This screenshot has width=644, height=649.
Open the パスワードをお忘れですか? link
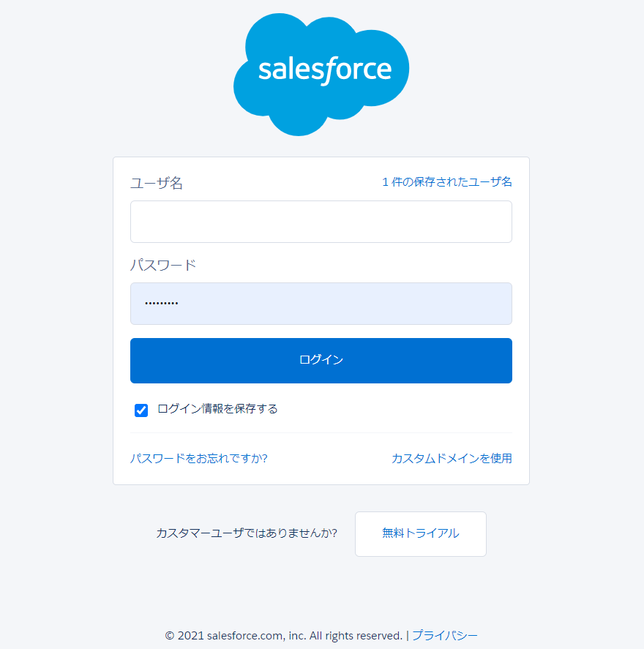(x=198, y=459)
